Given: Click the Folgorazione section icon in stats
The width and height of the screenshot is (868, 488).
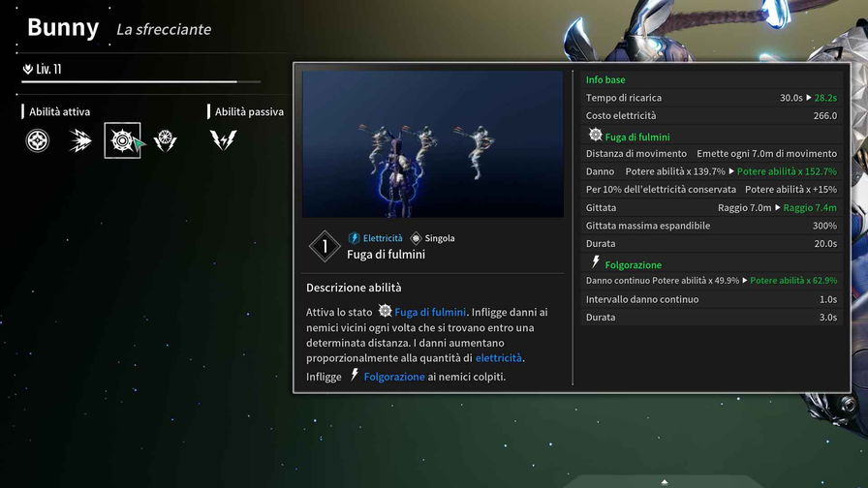Looking at the screenshot, I should (x=595, y=262).
